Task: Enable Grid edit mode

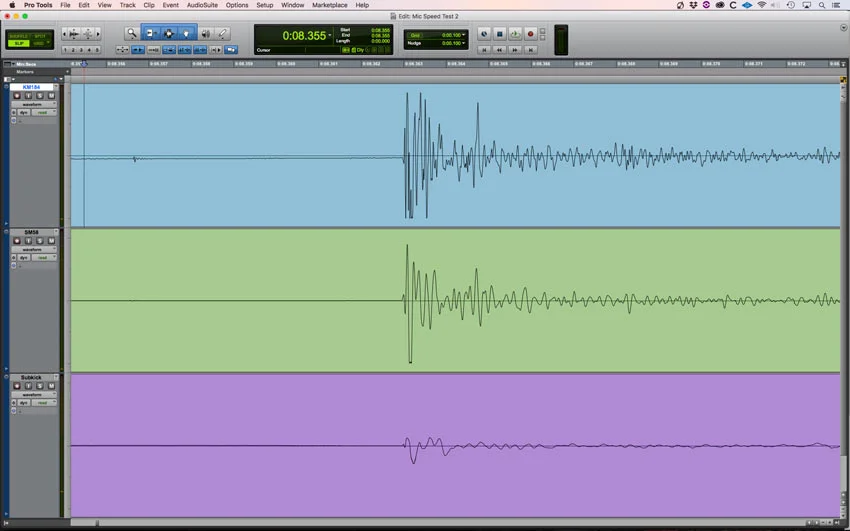Action: (x=40, y=43)
